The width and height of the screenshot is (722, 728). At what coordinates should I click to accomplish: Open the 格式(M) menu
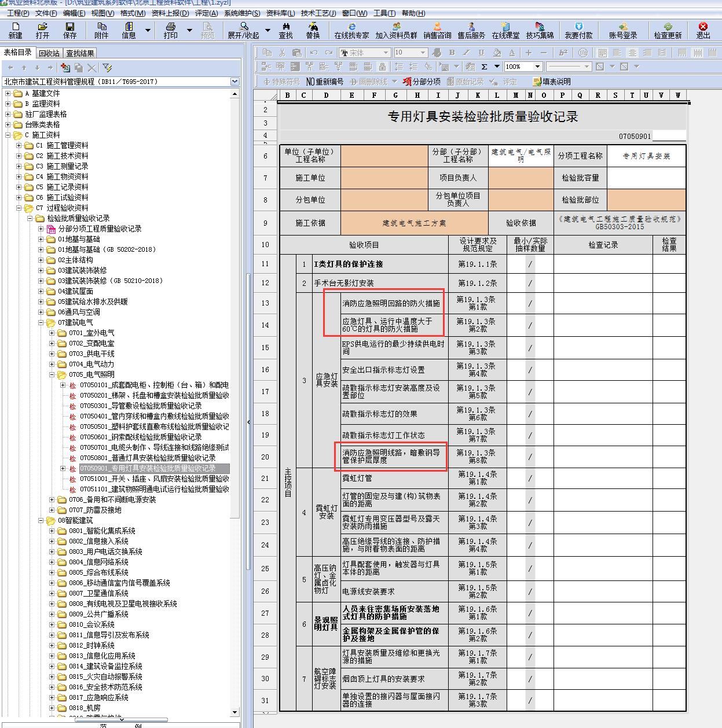pyautogui.click(x=133, y=13)
